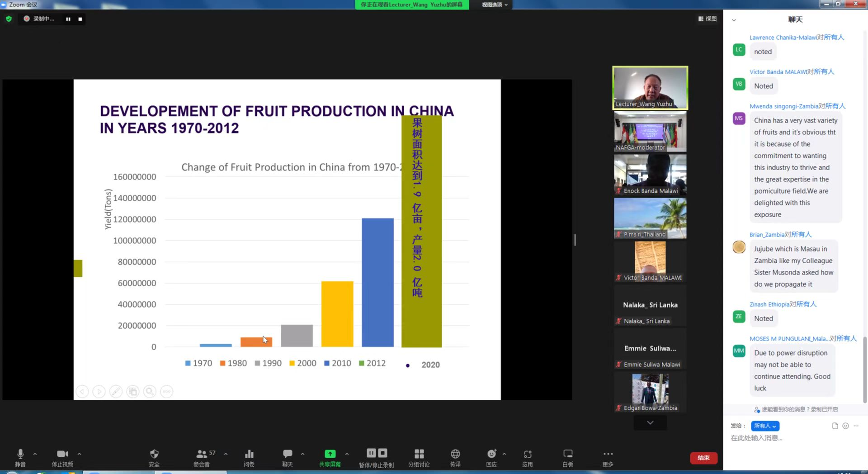Expand video options arrow beside camera
The width and height of the screenshot is (868, 474).
pyautogui.click(x=80, y=454)
